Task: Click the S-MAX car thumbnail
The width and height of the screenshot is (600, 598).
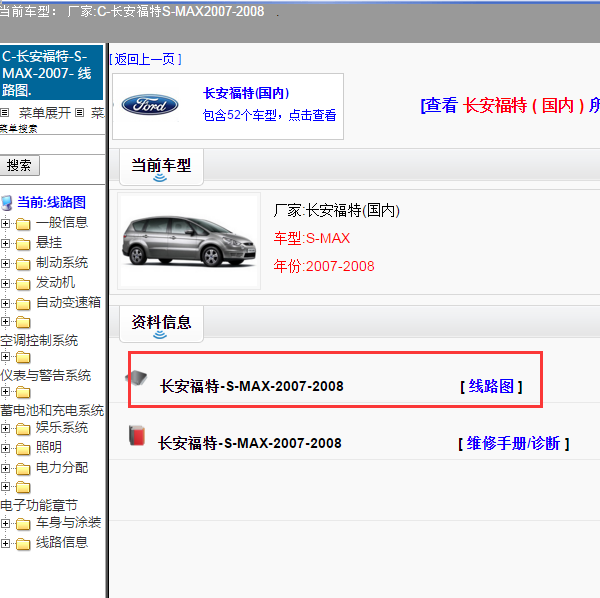Action: tap(189, 241)
